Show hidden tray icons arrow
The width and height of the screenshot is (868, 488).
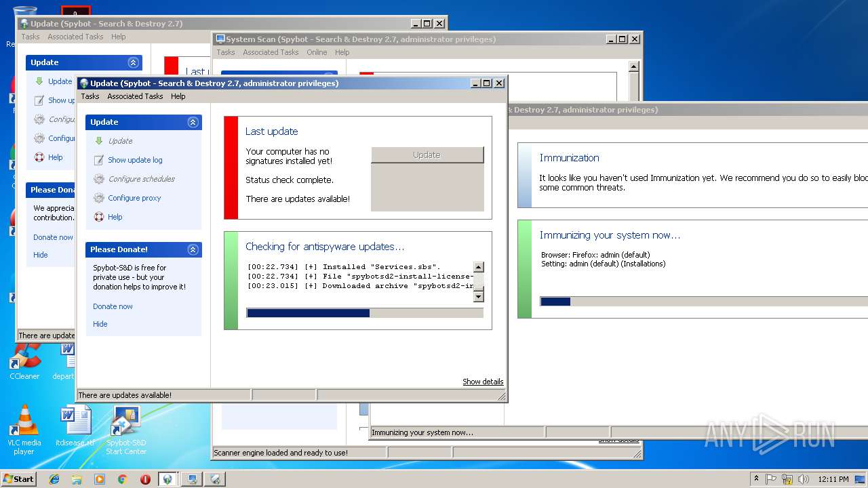coord(756,479)
